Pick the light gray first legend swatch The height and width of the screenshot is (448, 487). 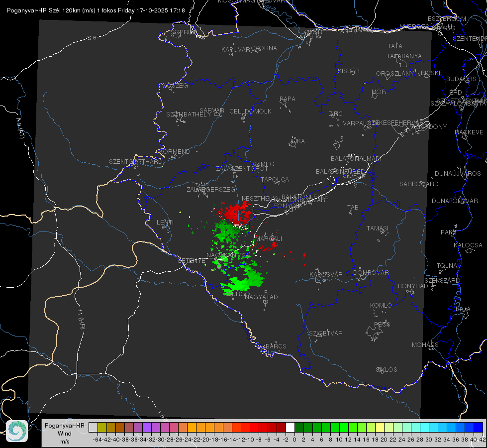pos(93,427)
